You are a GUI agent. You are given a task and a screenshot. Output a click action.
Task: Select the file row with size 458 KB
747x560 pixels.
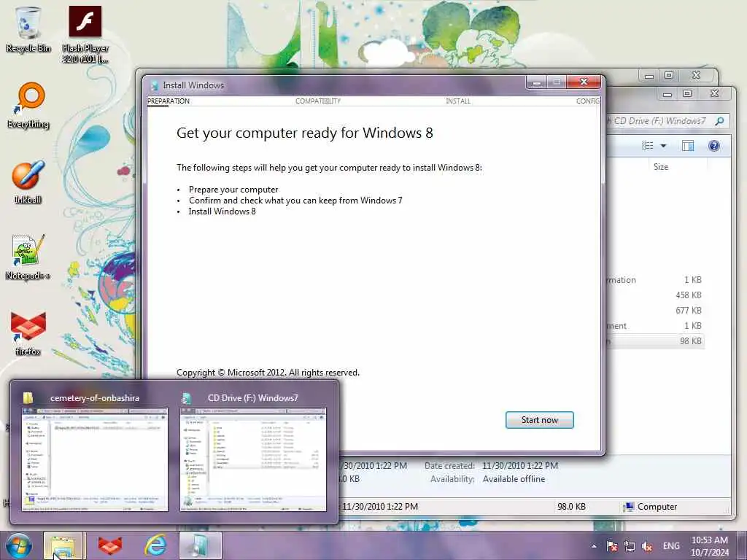656,295
